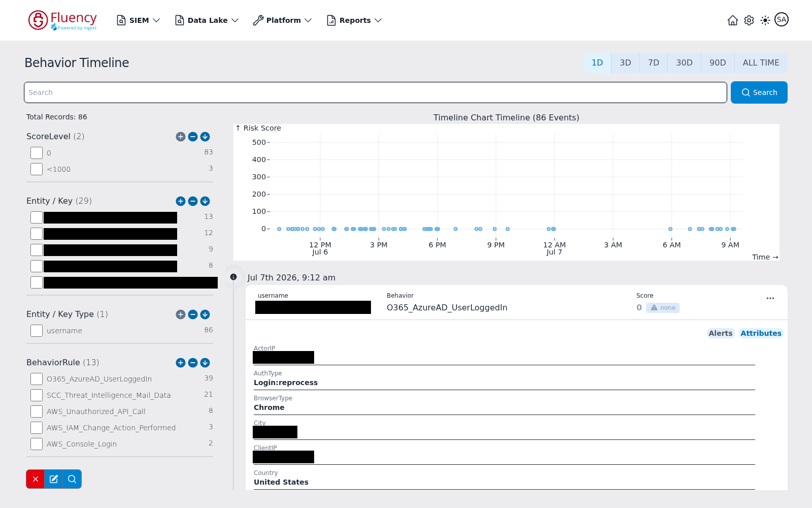Click minus icon next to Entity / Key Type
Screen dimensions: 812x508
(193, 314)
